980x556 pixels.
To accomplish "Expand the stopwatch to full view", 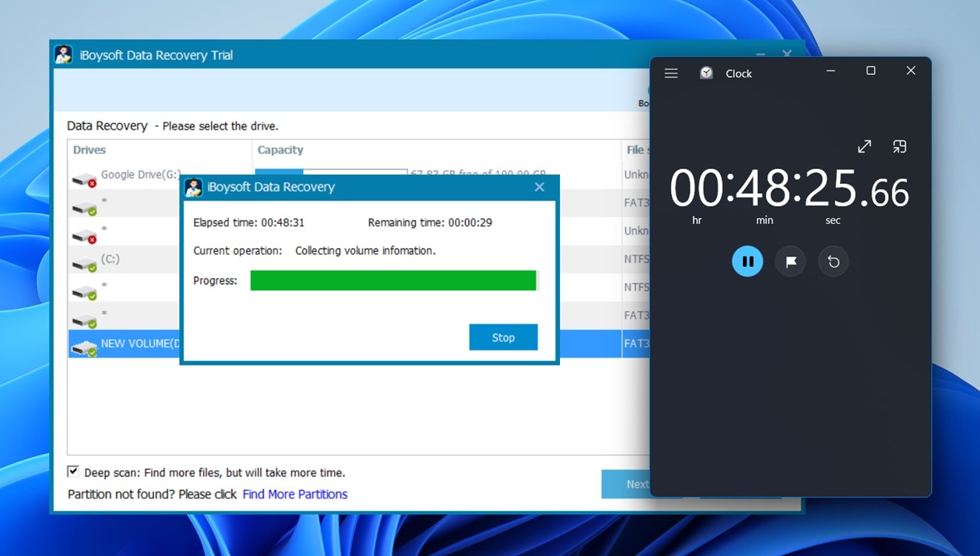I will pyautogui.click(x=864, y=147).
